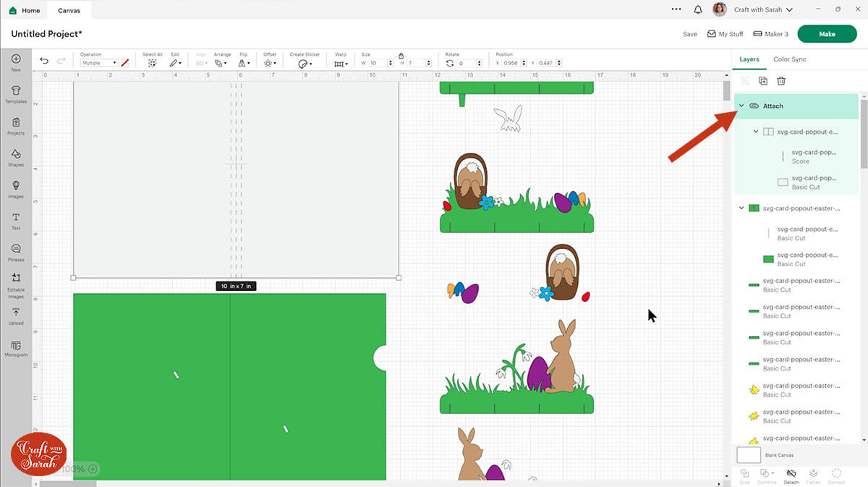Click the operation color swatch

coord(125,63)
